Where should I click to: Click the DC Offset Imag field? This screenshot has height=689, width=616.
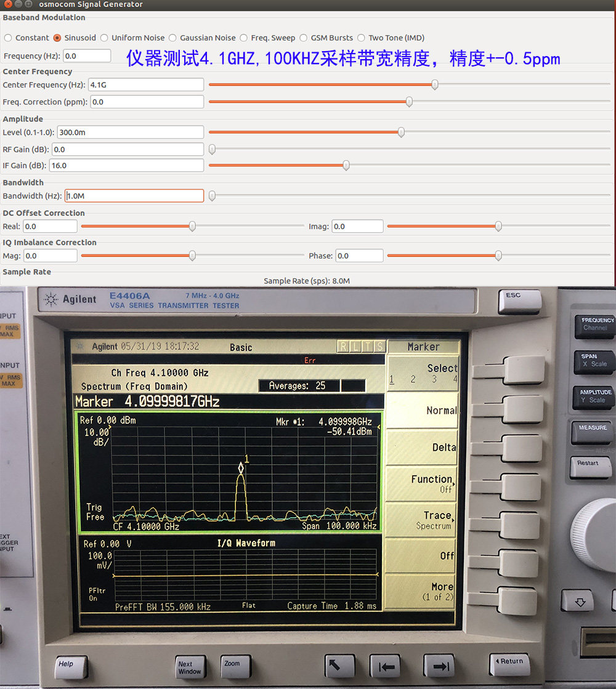[x=357, y=227]
